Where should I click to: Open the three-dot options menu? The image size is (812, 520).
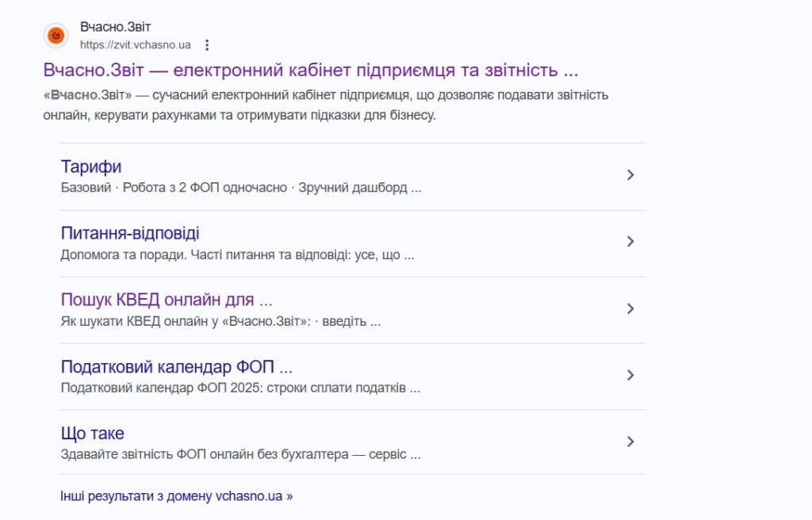click(209, 44)
